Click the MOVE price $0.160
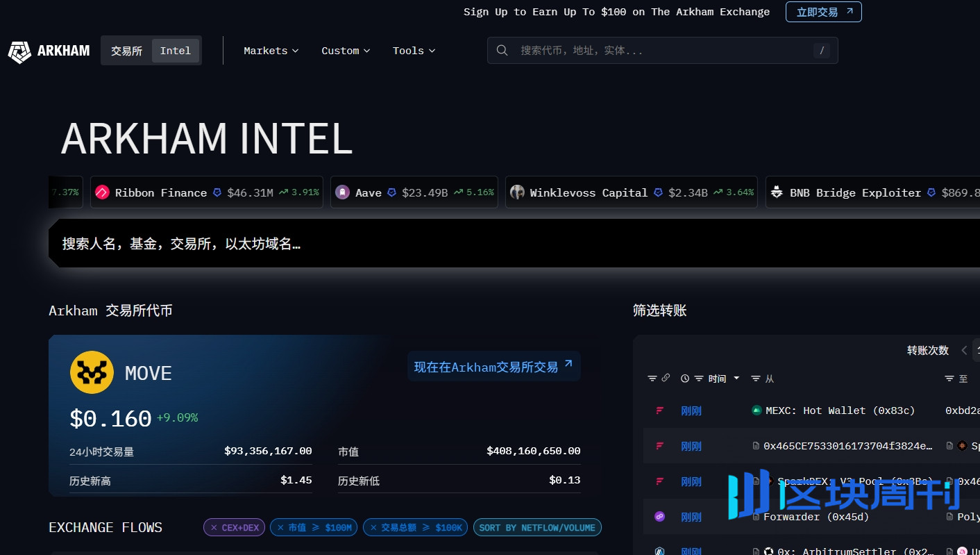980x555 pixels. (110, 418)
